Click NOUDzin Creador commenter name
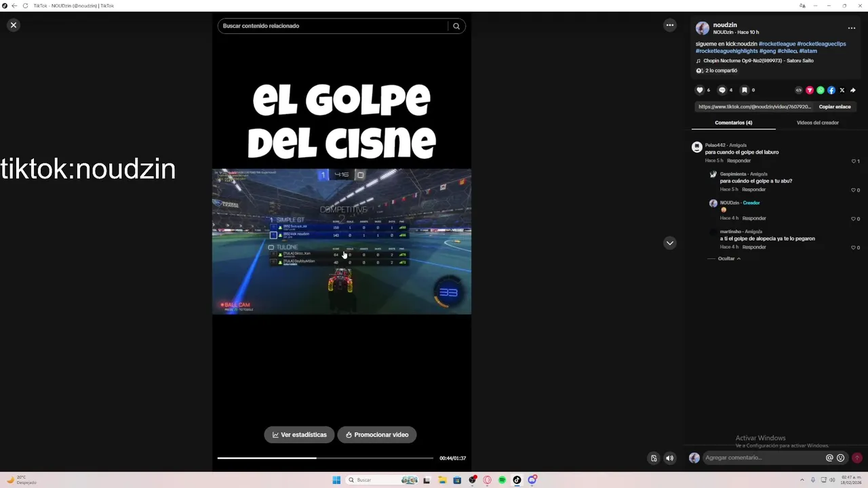 click(730, 203)
